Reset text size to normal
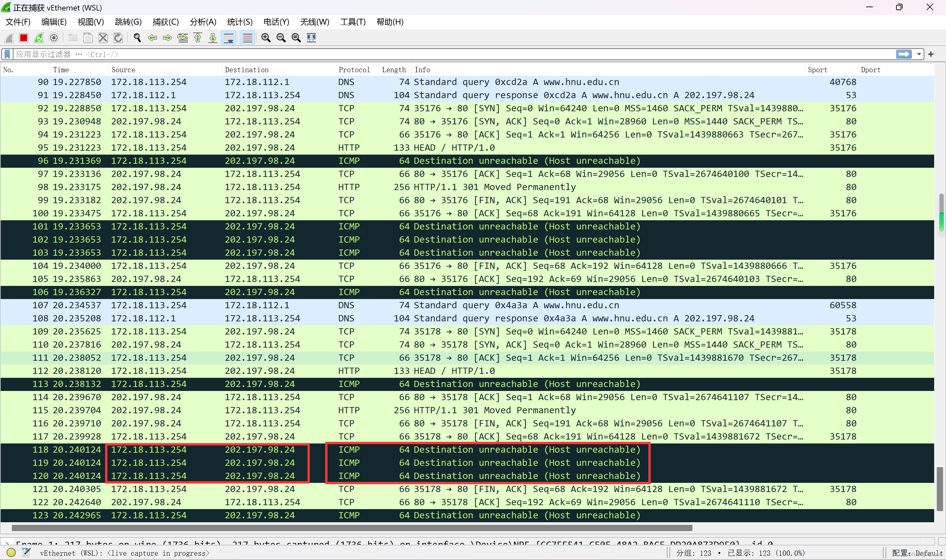946x560 pixels. 296,38
